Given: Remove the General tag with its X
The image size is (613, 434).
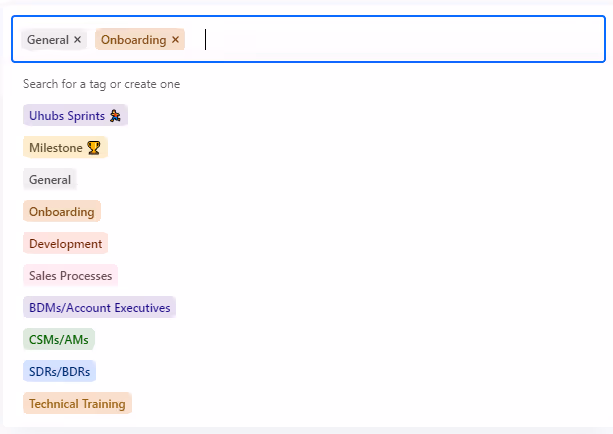Looking at the screenshot, I should 77,39.
